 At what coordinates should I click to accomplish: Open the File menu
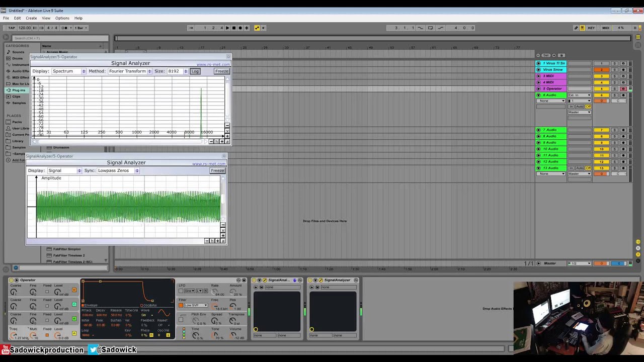[x=6, y=18]
